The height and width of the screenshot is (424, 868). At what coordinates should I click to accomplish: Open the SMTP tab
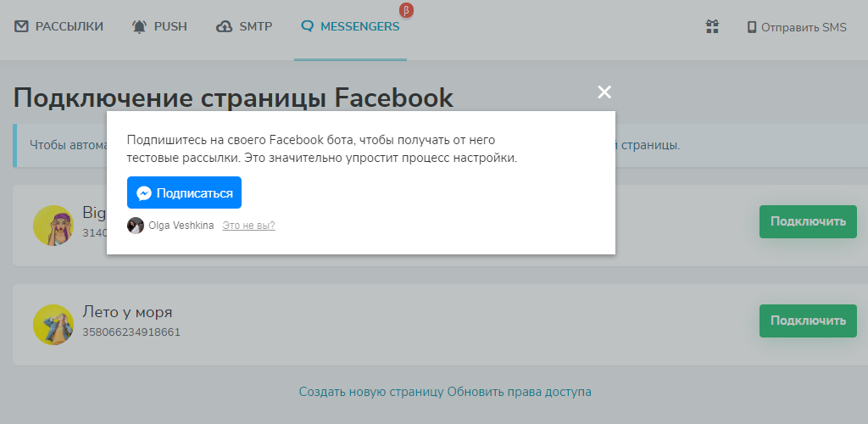tap(244, 26)
